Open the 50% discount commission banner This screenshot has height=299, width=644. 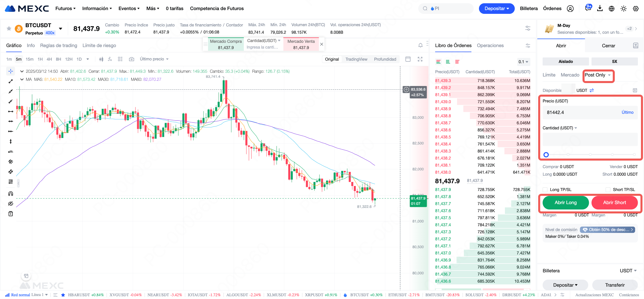(x=607, y=230)
